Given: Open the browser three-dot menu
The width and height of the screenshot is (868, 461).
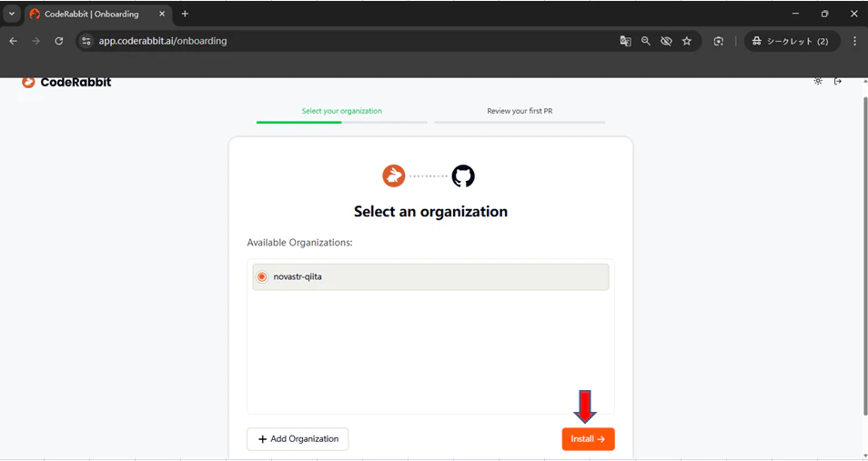Looking at the screenshot, I should (855, 41).
